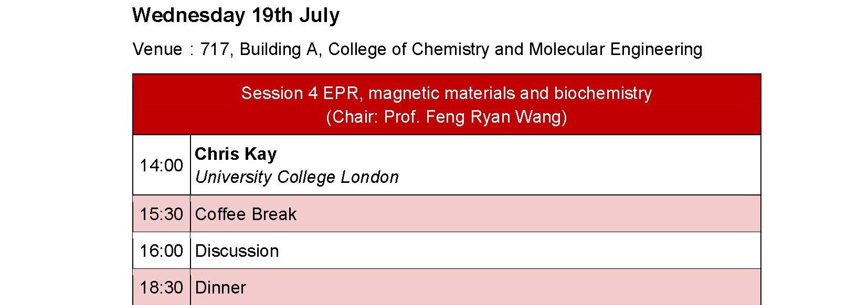Click the room number 717
The height and width of the screenshot is (305, 868).
(215, 49)
